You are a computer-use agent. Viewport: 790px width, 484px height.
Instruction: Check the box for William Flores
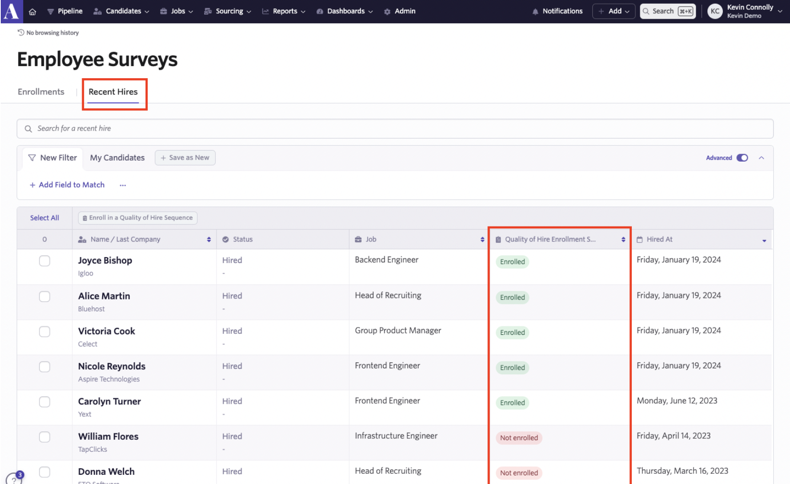tap(44, 437)
